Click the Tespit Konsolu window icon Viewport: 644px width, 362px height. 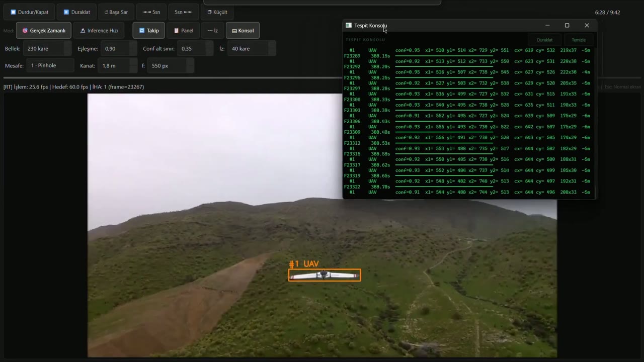click(349, 25)
